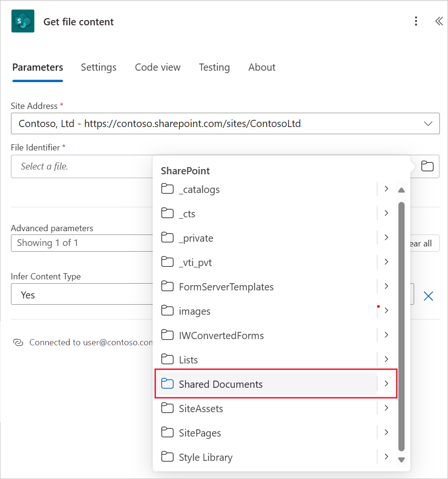This screenshot has height=479, width=448.
Task: Click the connection link icon
Action: [x=18, y=342]
